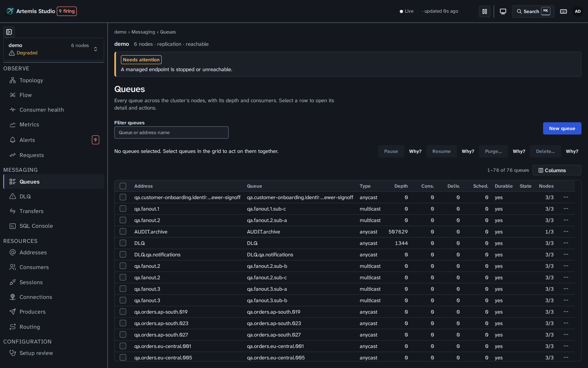Screen dimensions: 588x368
Task: Check the AUDIT.archive row checkbox
Action: [123, 232]
